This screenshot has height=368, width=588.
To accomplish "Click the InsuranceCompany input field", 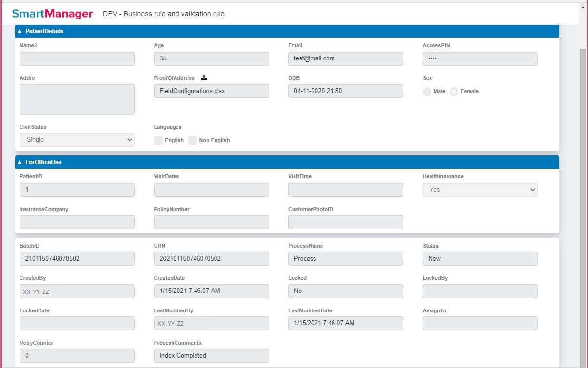I will coord(77,222).
